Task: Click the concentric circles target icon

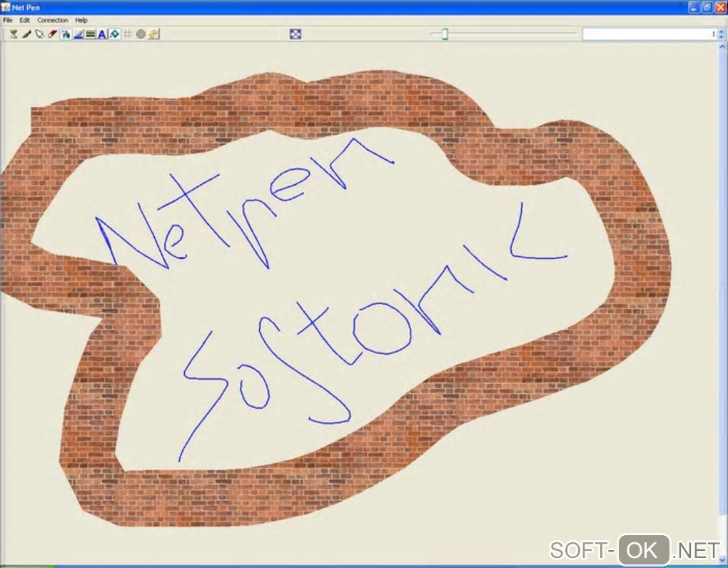Action: pos(141,34)
